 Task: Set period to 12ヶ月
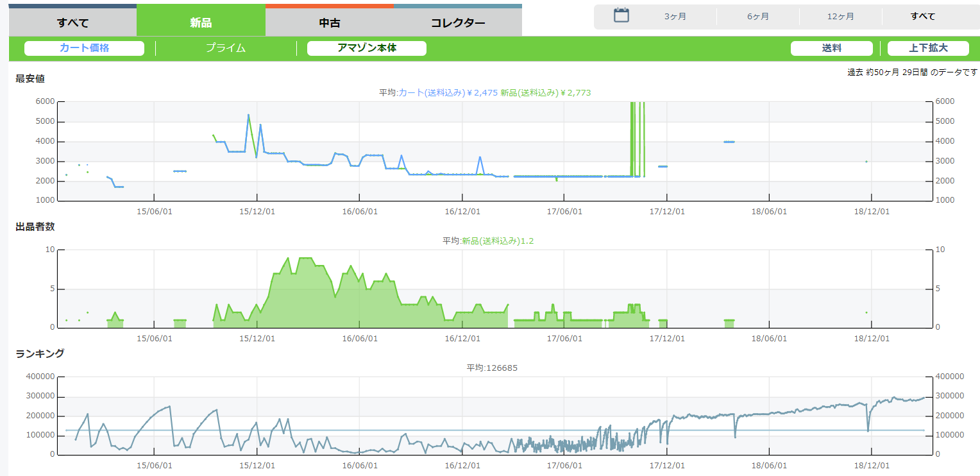pos(840,17)
